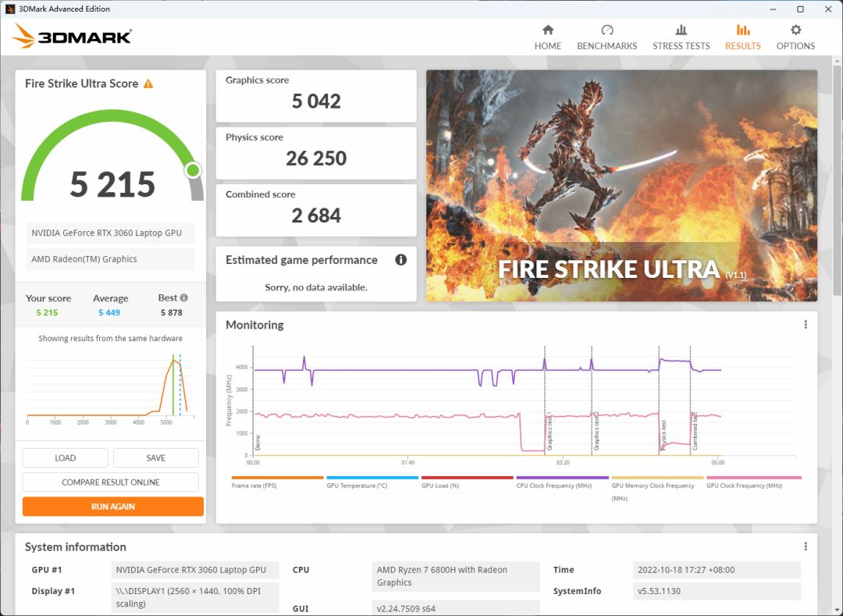Click info icon beside Best score
The image size is (843, 616).
coord(184,297)
